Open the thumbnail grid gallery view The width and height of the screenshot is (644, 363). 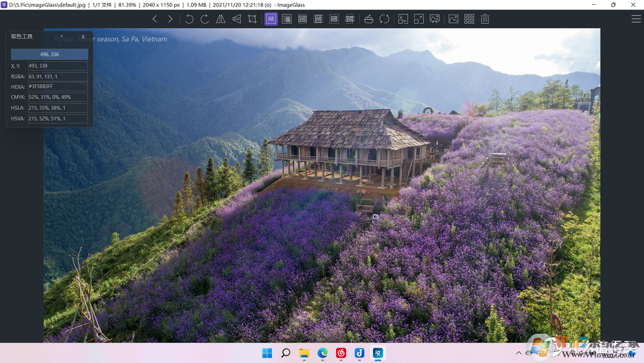coord(469,19)
